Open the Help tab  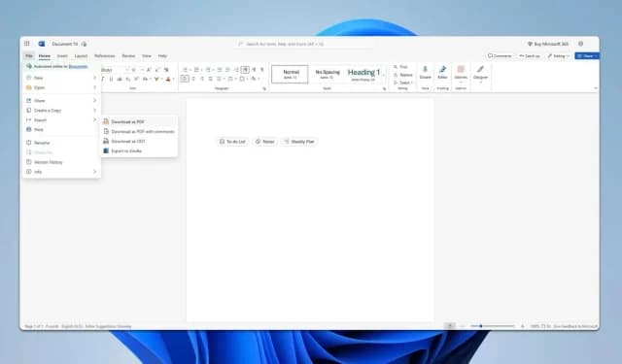162,56
